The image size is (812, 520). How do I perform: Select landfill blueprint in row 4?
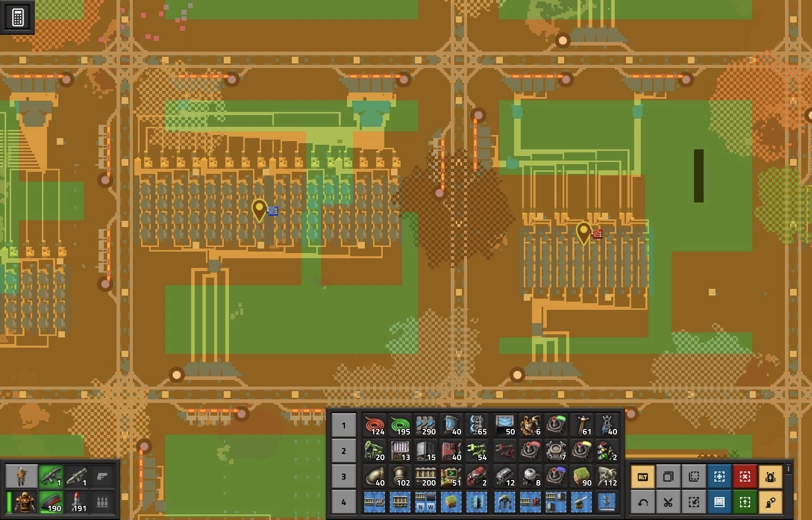tap(451, 502)
